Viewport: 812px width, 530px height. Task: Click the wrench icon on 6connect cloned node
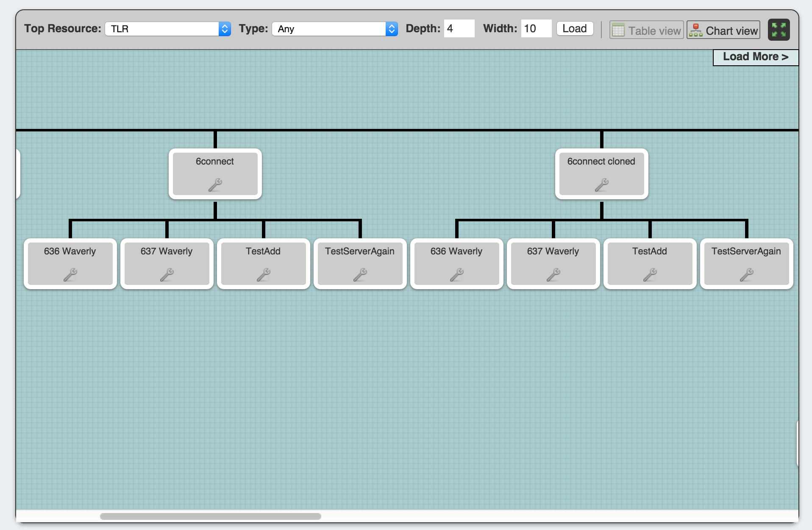click(602, 185)
